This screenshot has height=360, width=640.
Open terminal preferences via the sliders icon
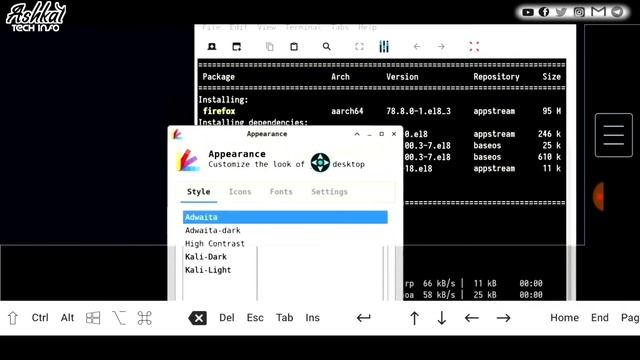(x=384, y=47)
